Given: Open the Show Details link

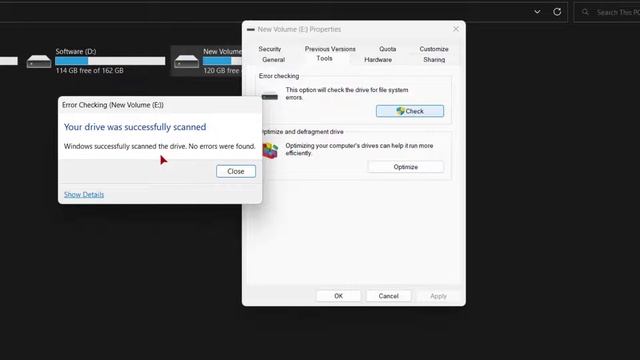Looking at the screenshot, I should click(x=84, y=195).
